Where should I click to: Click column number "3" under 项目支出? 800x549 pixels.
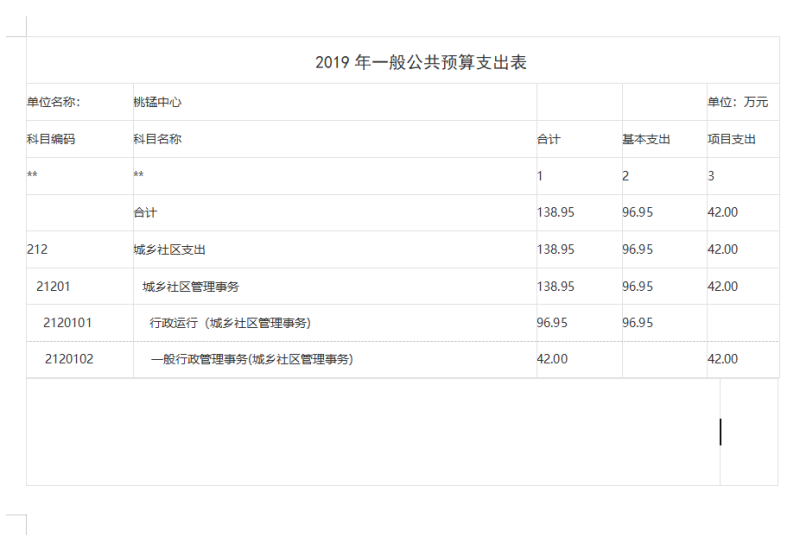tap(711, 176)
